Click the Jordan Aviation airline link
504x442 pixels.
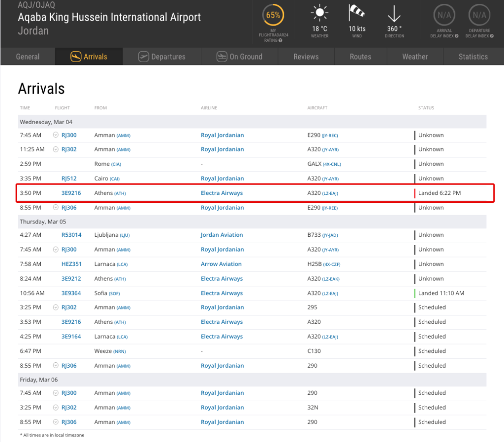[221, 235]
